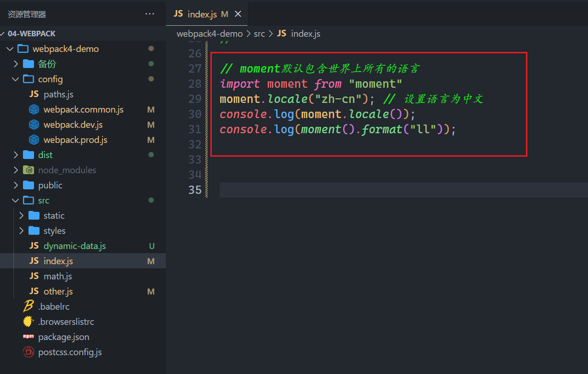
Task: Click the webpack icon beside webpack.dev.js
Action: 34,125
